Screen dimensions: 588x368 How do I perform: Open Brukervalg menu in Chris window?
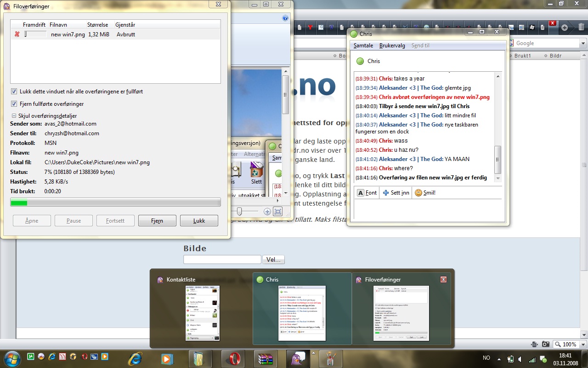point(392,46)
